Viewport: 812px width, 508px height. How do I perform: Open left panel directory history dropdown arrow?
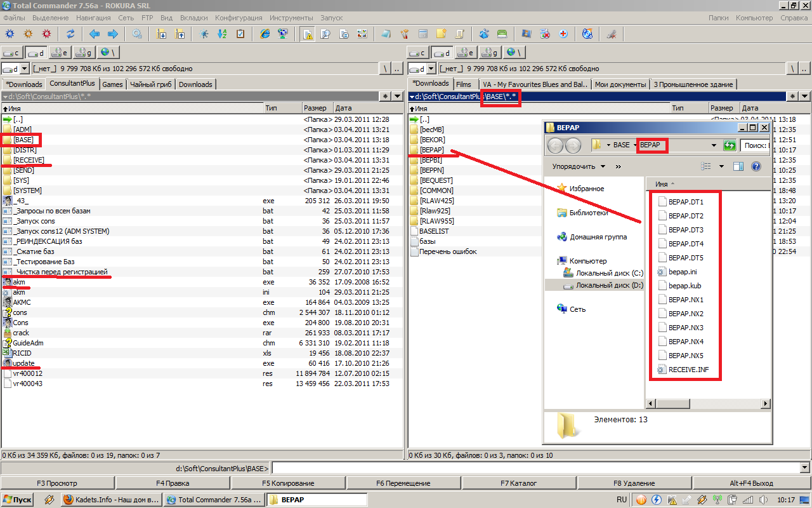point(397,97)
